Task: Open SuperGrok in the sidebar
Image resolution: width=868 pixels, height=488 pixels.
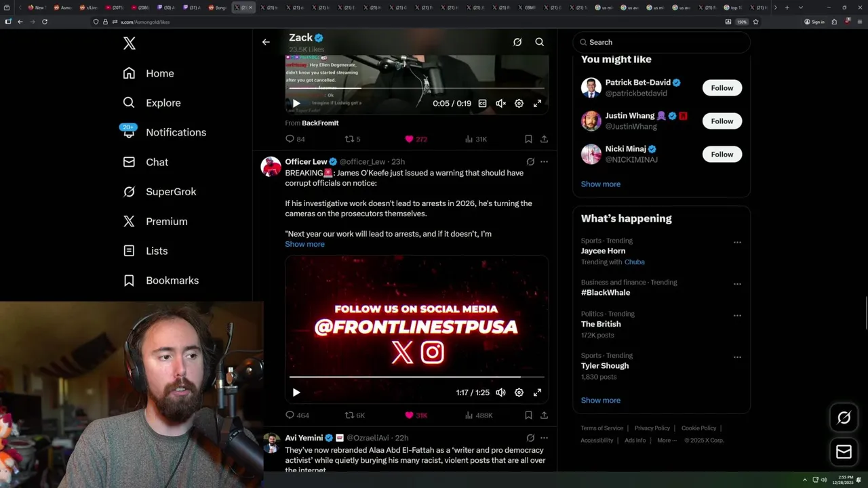Action: coord(159,192)
